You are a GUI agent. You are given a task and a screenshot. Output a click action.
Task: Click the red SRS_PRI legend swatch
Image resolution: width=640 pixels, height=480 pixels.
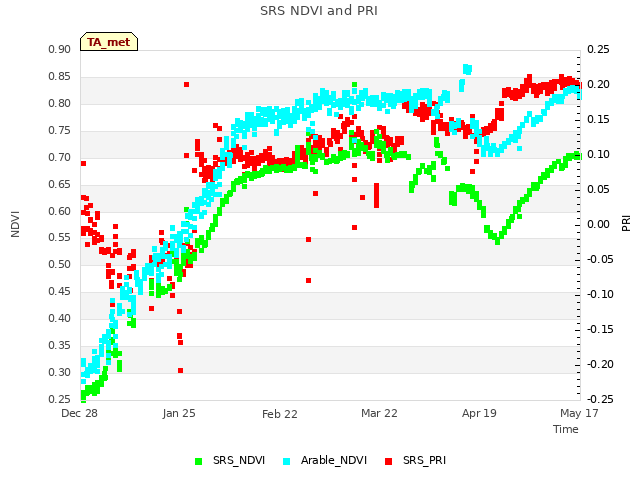coord(389,461)
